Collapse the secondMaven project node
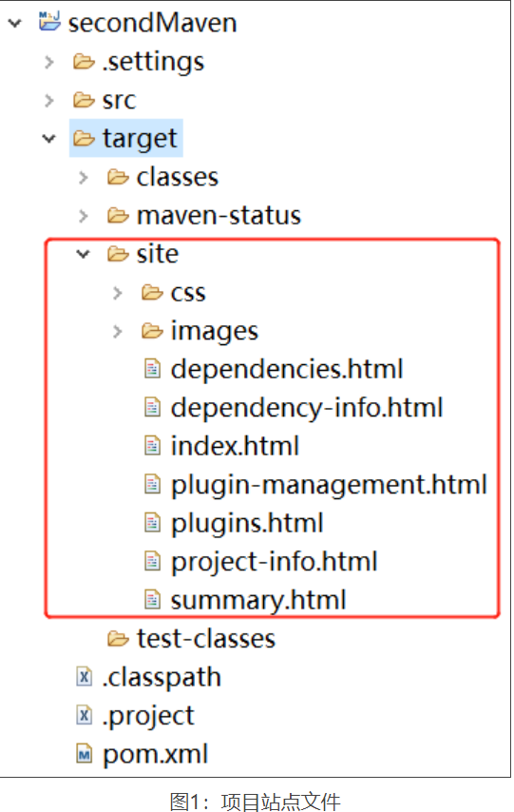 tap(15, 23)
